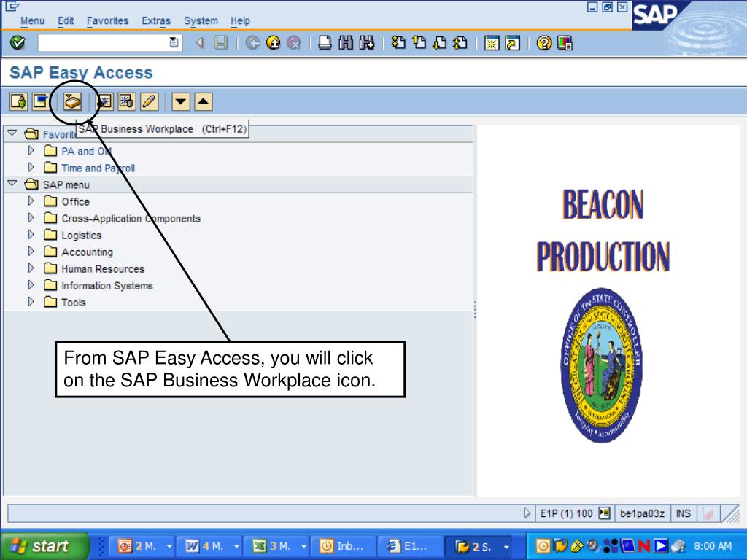Collapse the SAP menu node
This screenshot has height=560, width=747.
click(12, 183)
